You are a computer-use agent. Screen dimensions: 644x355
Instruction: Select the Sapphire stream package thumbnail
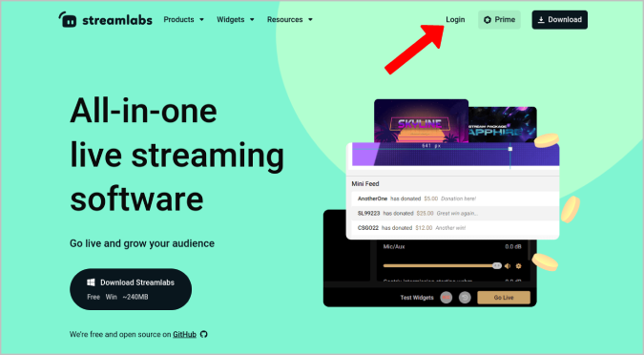502,125
